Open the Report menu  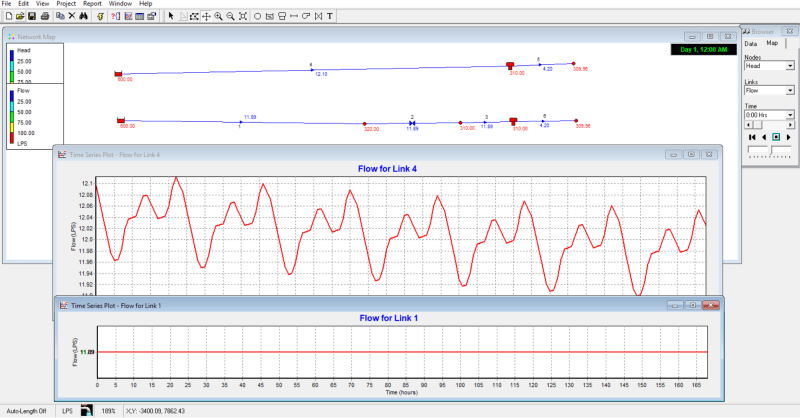(92, 4)
